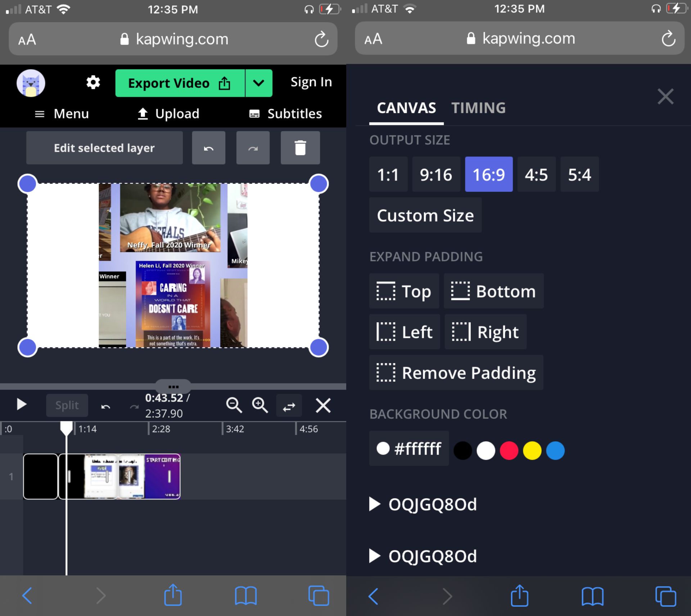
Task: Expand the first OQJGQ8Od layer
Action: pyautogui.click(x=374, y=504)
